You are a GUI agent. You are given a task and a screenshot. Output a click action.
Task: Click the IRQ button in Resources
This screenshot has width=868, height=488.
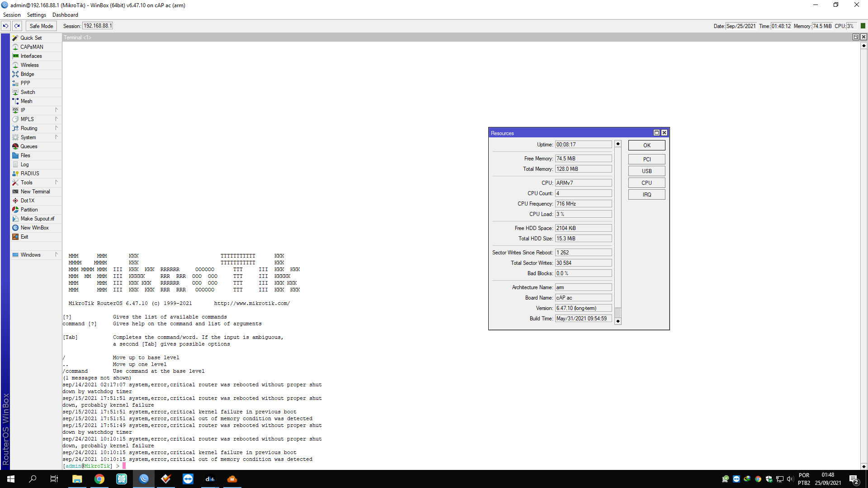point(646,195)
